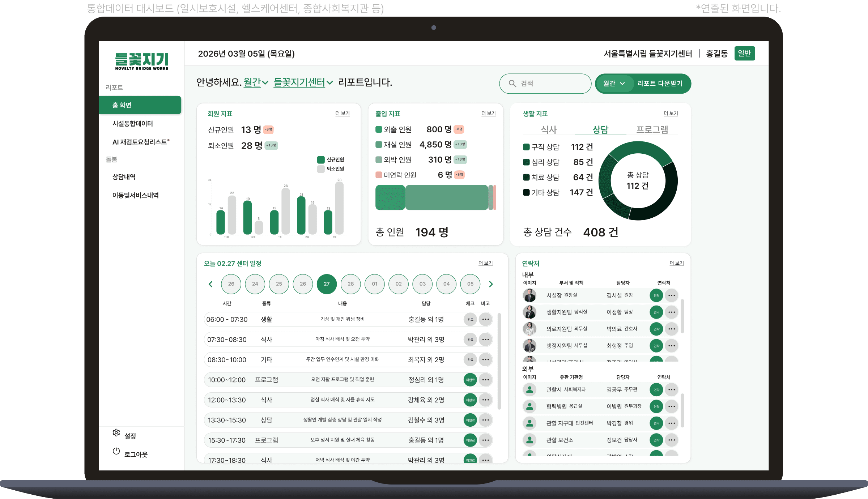Click the logout power icon
The height and width of the screenshot is (499, 868).
pyautogui.click(x=116, y=451)
